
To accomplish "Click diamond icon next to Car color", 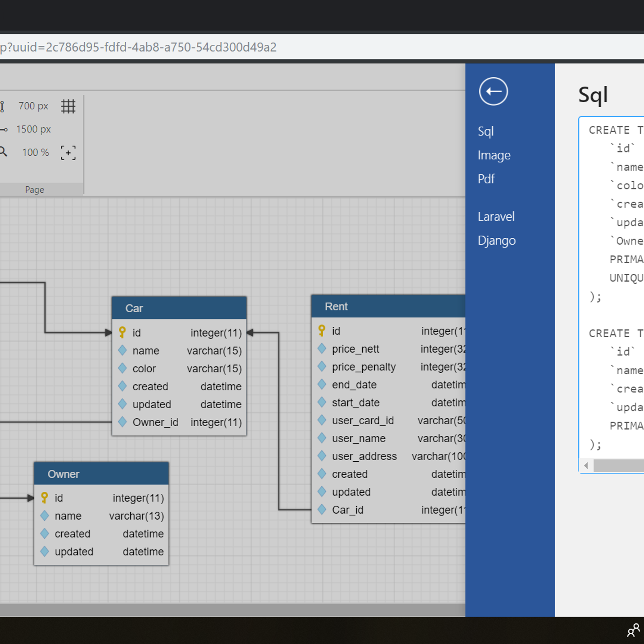I will click(122, 368).
